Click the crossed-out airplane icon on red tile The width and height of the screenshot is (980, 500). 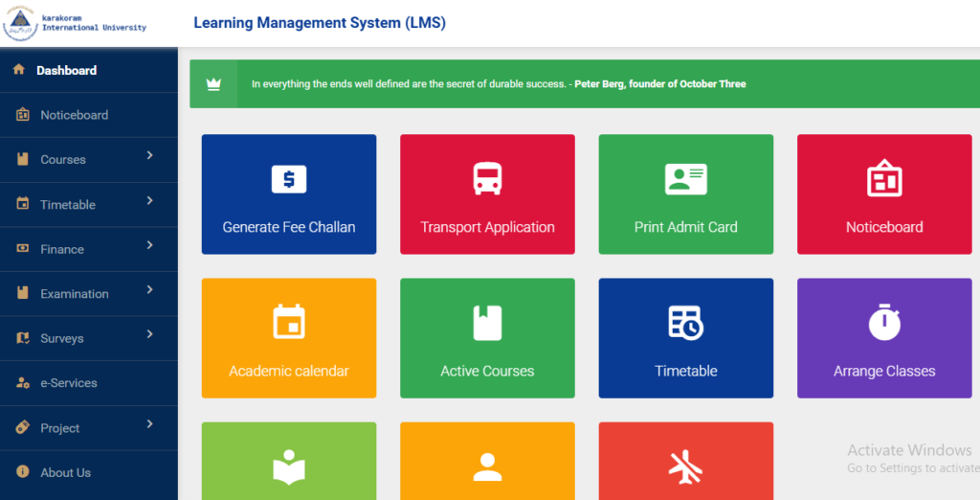[x=685, y=466]
